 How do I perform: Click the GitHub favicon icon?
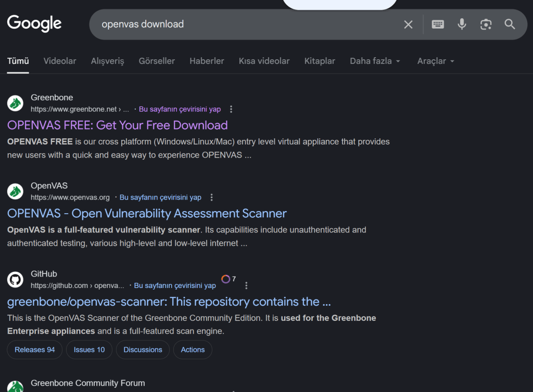pyautogui.click(x=15, y=280)
